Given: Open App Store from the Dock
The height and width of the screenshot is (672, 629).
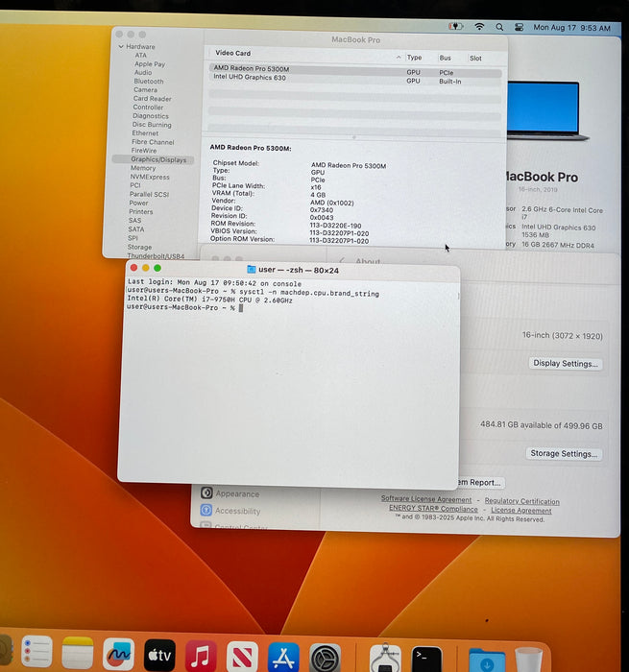Looking at the screenshot, I should click(283, 658).
